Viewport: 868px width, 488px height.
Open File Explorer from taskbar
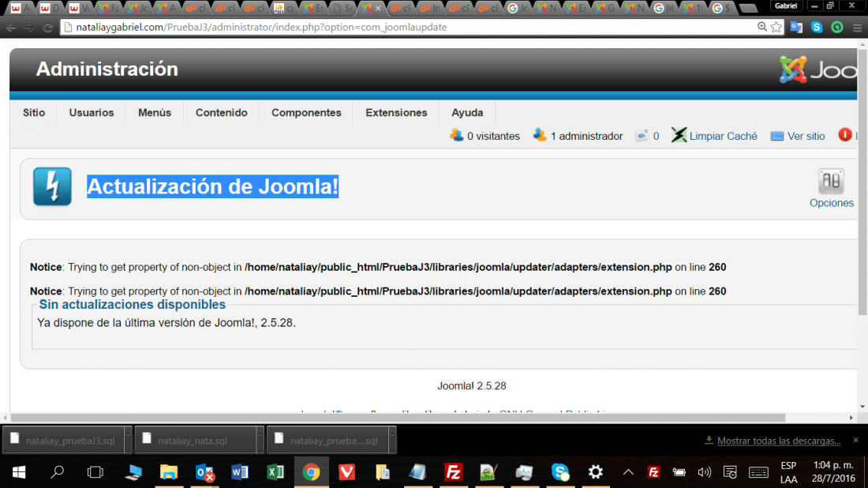(169, 472)
